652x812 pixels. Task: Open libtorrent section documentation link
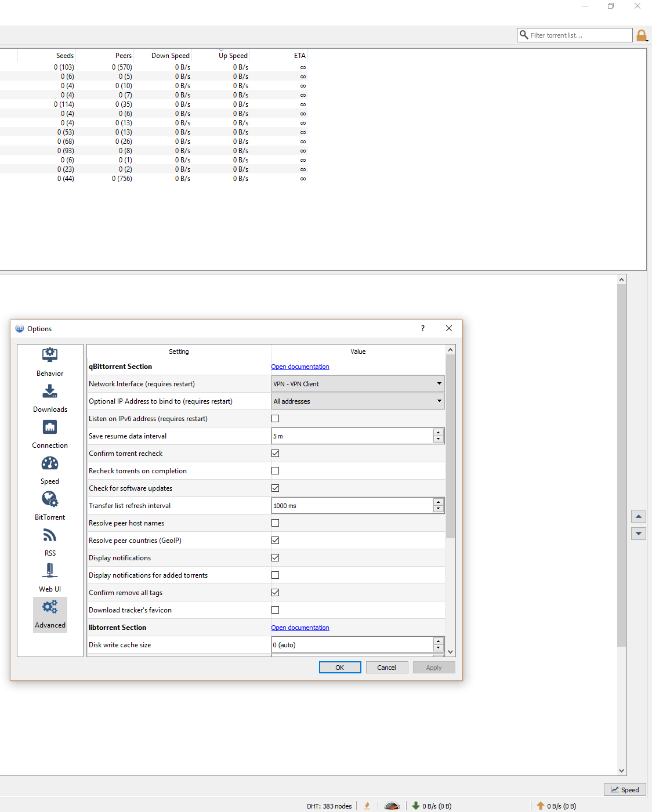pos(300,628)
